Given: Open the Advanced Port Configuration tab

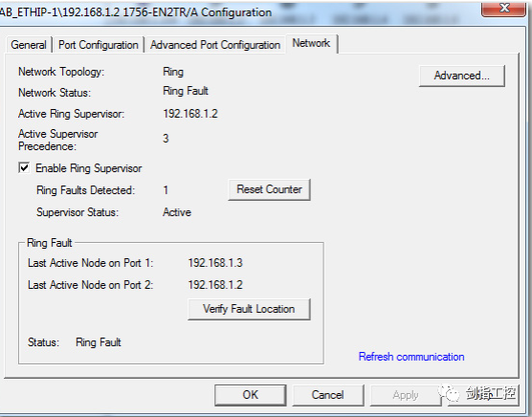Looking at the screenshot, I should (215, 45).
